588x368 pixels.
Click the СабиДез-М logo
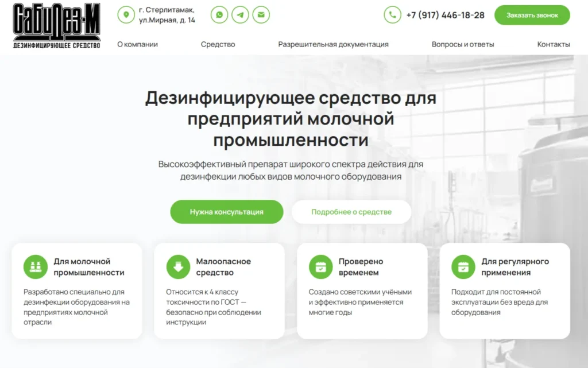(x=57, y=26)
